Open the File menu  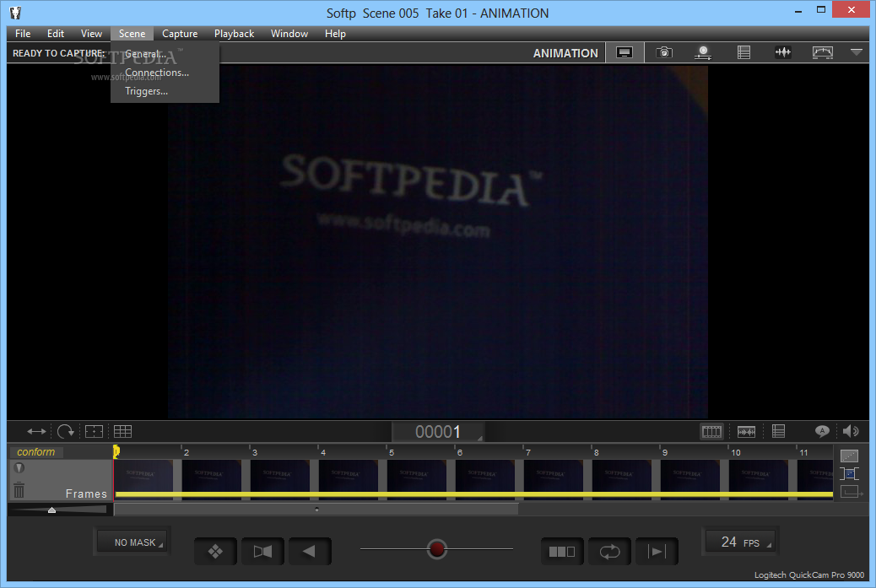coord(23,34)
